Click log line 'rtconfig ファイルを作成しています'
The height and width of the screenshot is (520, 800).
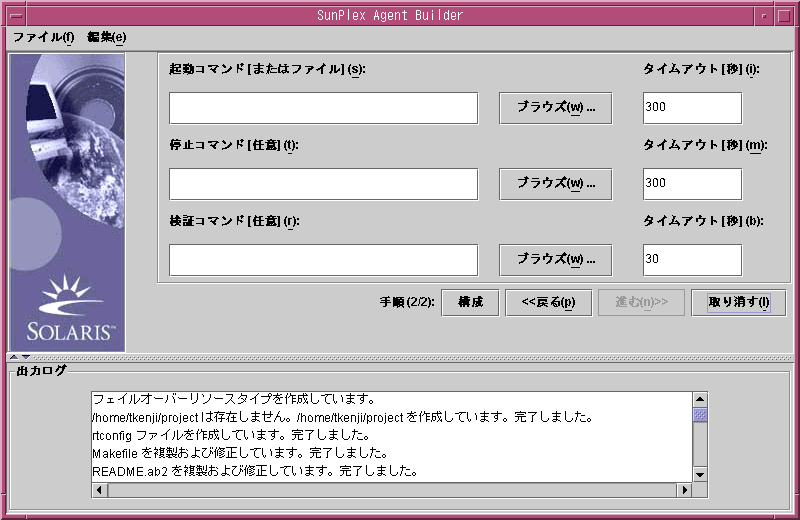[x=231, y=435]
